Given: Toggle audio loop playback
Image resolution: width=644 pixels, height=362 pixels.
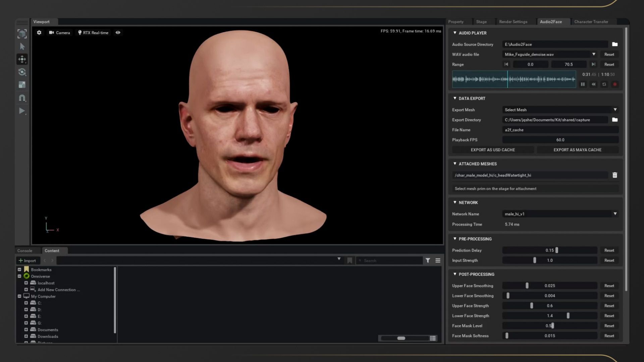Looking at the screenshot, I should (604, 84).
